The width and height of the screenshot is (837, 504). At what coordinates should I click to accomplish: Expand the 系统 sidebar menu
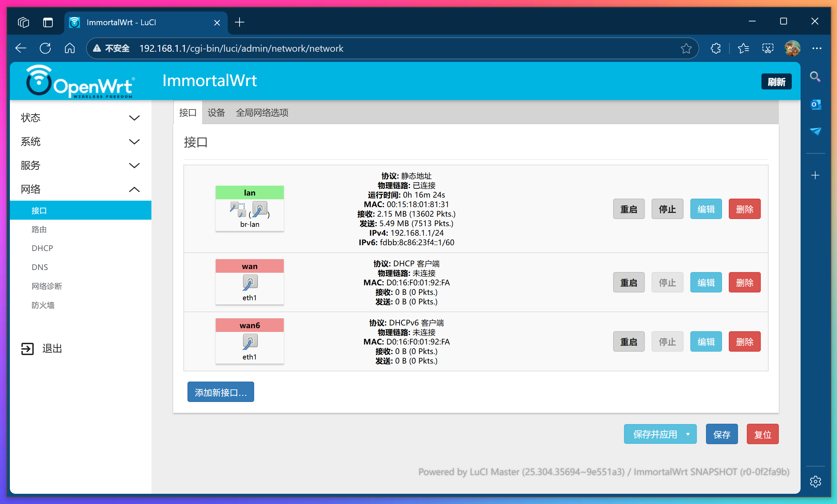(134, 142)
